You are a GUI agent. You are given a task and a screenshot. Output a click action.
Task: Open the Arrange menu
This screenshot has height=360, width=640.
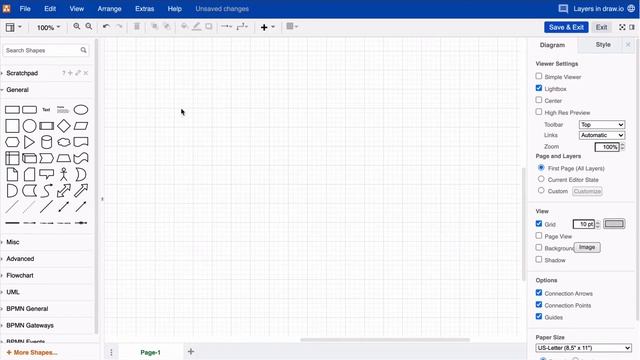[x=109, y=9]
